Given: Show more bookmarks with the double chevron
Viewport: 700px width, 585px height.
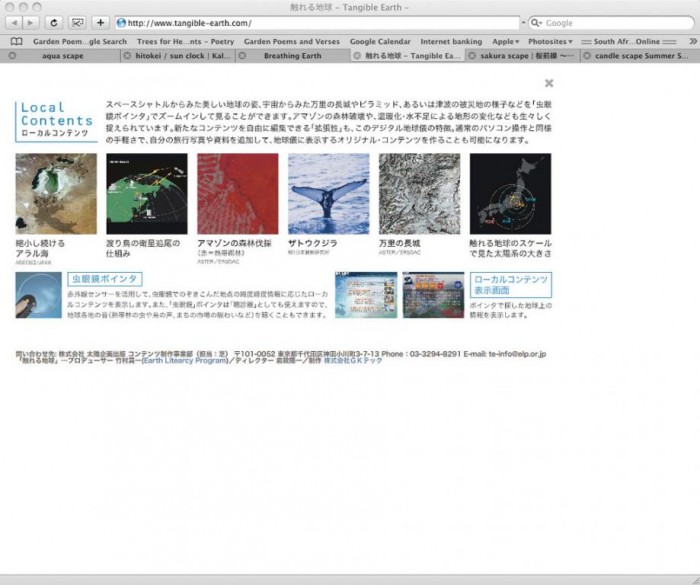Looking at the screenshot, I should click(693, 41).
